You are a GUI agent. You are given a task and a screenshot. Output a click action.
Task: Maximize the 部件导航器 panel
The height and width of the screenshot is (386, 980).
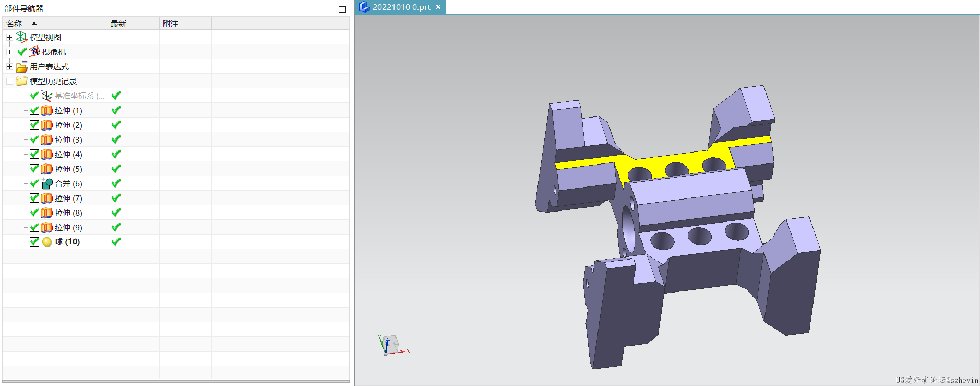(342, 9)
